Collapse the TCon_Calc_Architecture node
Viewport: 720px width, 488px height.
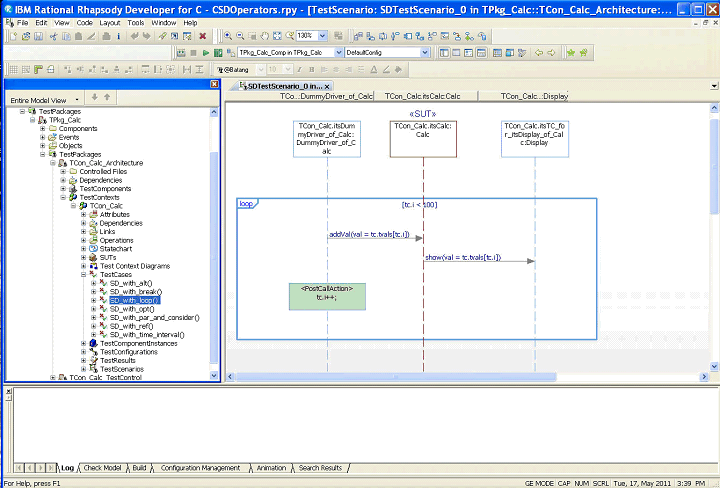tap(53, 163)
